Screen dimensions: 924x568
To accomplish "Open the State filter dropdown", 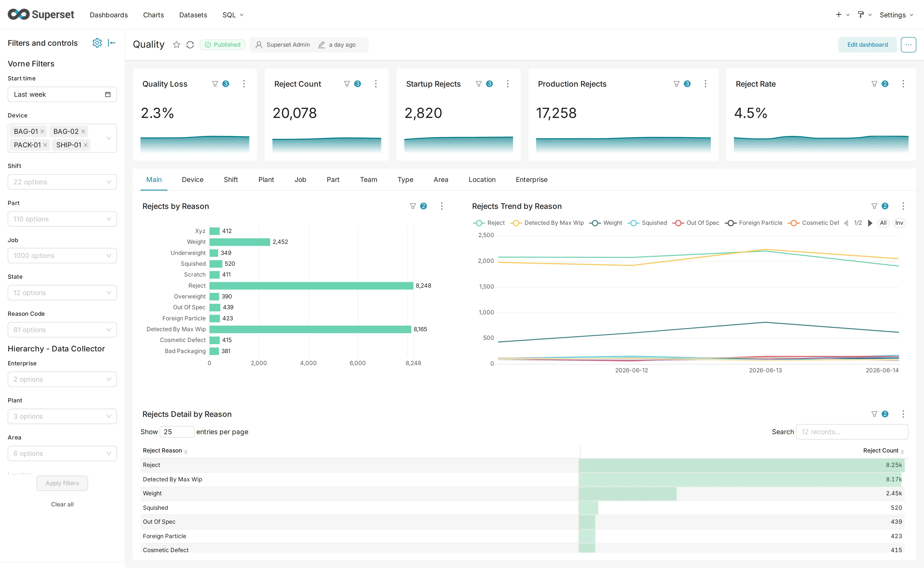I will [62, 293].
